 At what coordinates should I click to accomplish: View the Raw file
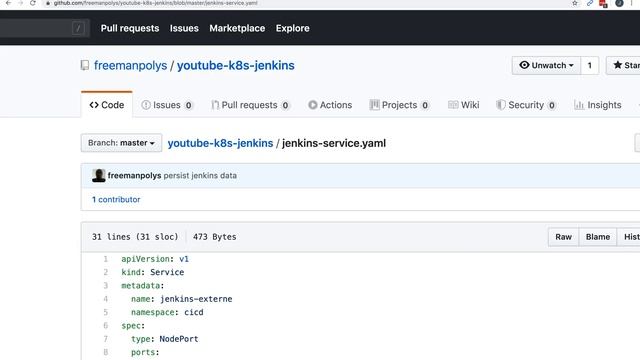563,237
